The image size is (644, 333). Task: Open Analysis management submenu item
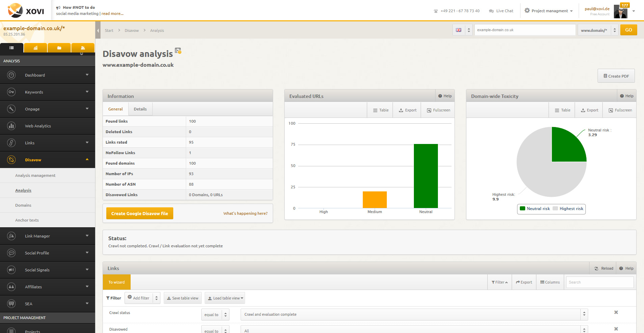[x=47, y=175]
